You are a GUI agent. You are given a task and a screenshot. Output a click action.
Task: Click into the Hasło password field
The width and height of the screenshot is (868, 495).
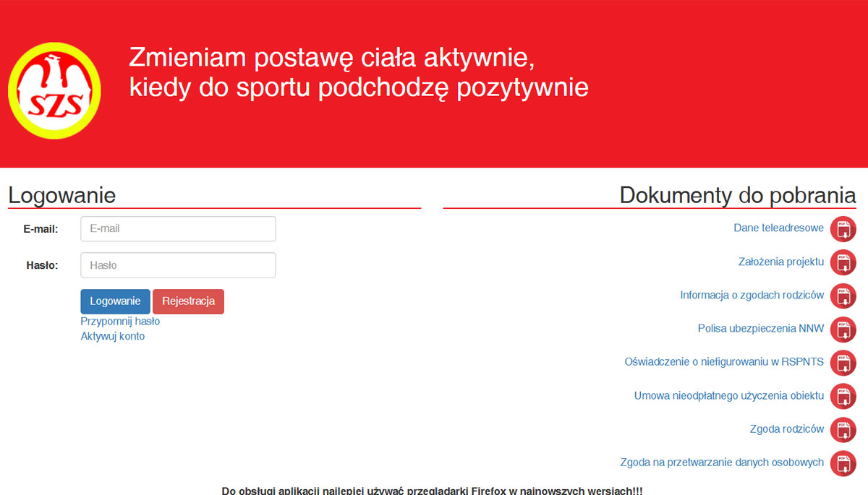(x=178, y=265)
